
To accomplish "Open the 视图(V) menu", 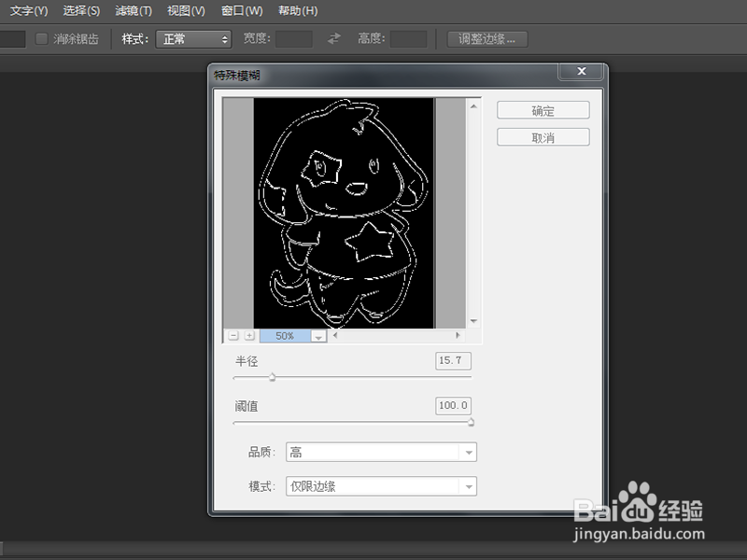I will [x=186, y=10].
